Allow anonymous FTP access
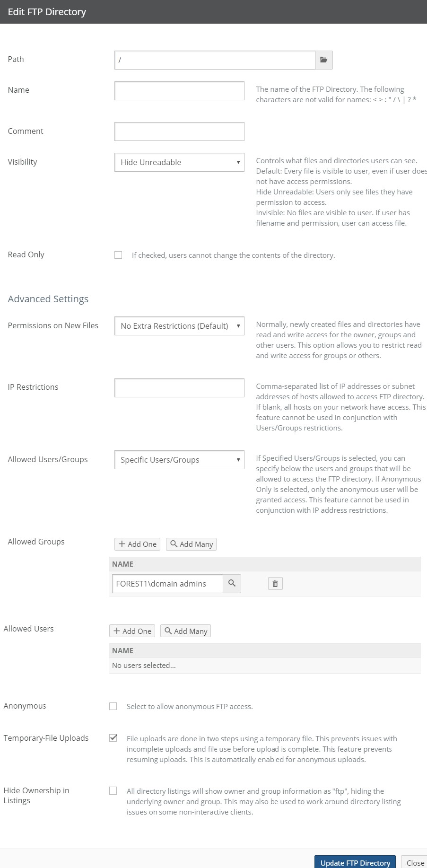This screenshot has height=868, width=427. coord(113,706)
